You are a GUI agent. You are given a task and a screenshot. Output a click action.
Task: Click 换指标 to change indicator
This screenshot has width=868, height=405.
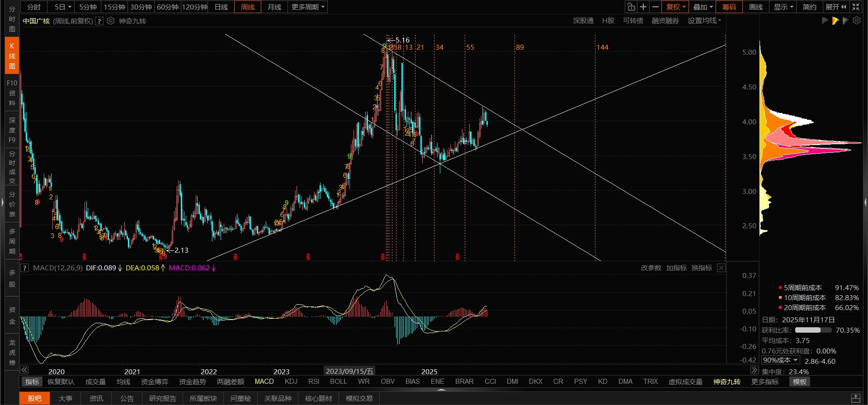click(x=702, y=268)
